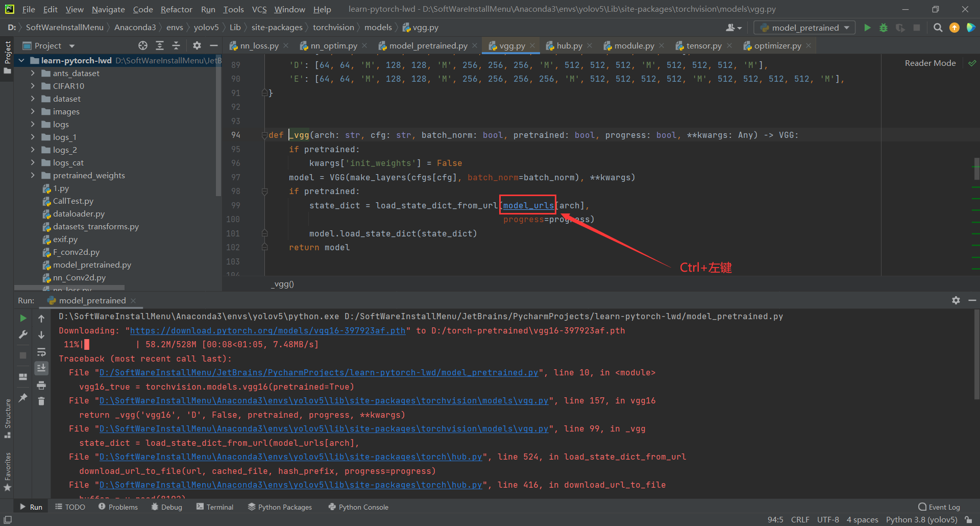The image size is (980, 526).
Task: Open the Problems tool window
Action: click(x=118, y=507)
